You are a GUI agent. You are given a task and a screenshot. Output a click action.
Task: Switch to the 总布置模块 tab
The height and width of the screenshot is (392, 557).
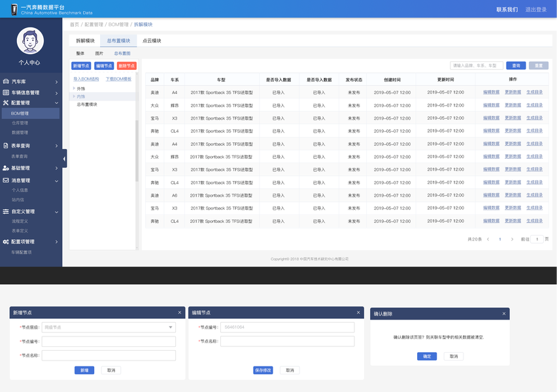pyautogui.click(x=118, y=41)
